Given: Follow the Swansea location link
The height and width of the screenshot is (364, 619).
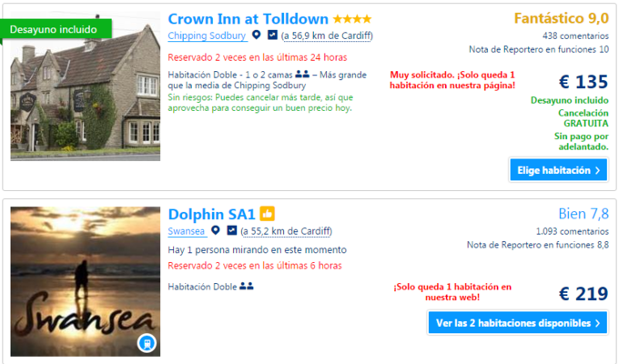Looking at the screenshot, I should 186,230.
